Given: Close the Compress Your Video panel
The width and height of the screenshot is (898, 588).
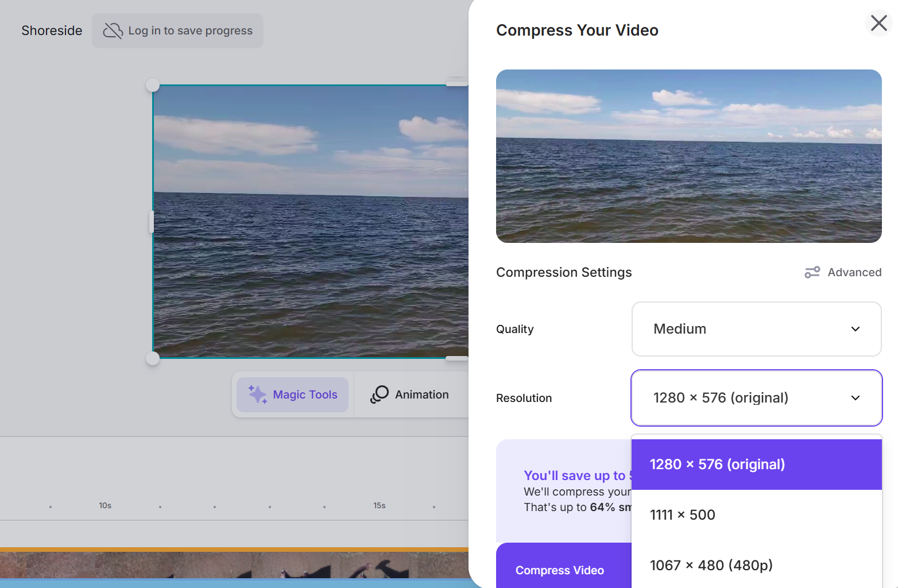Looking at the screenshot, I should click(878, 23).
